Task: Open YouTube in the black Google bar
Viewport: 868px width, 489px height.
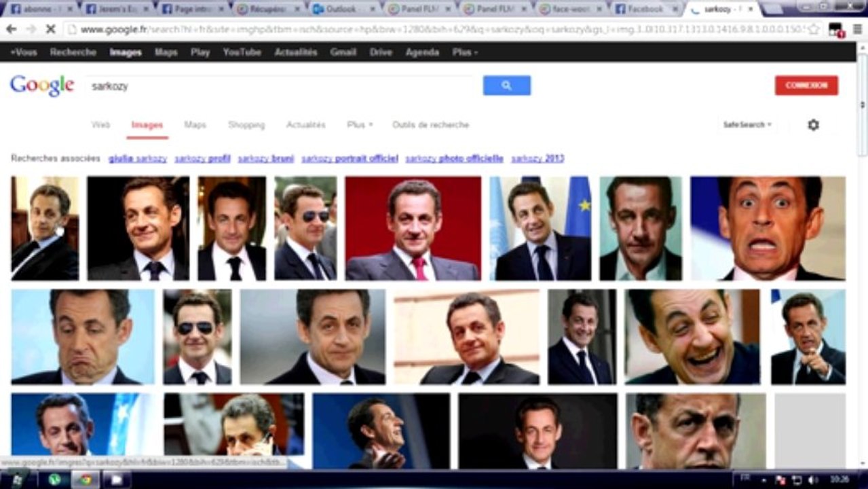Action: [x=242, y=52]
